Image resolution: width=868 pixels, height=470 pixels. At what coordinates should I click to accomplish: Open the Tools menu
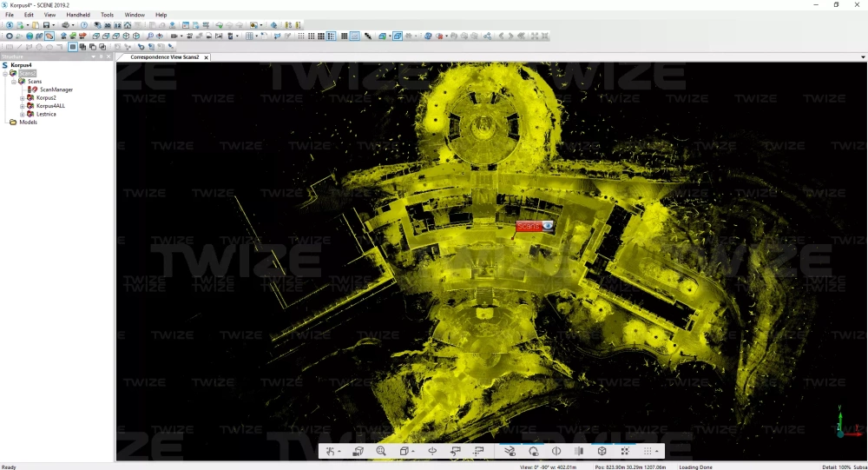coord(107,15)
